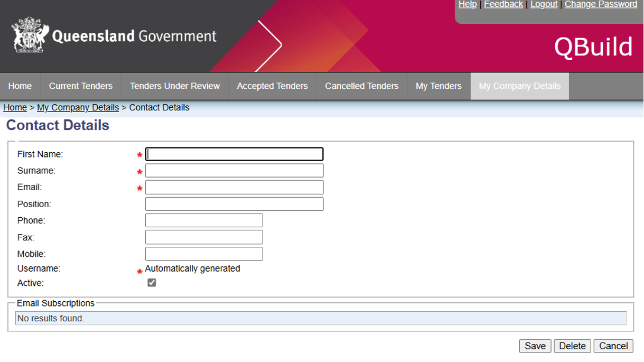Image resolution: width=644 pixels, height=362 pixels.
Task: Click the Contact Details page heading
Action: click(58, 125)
